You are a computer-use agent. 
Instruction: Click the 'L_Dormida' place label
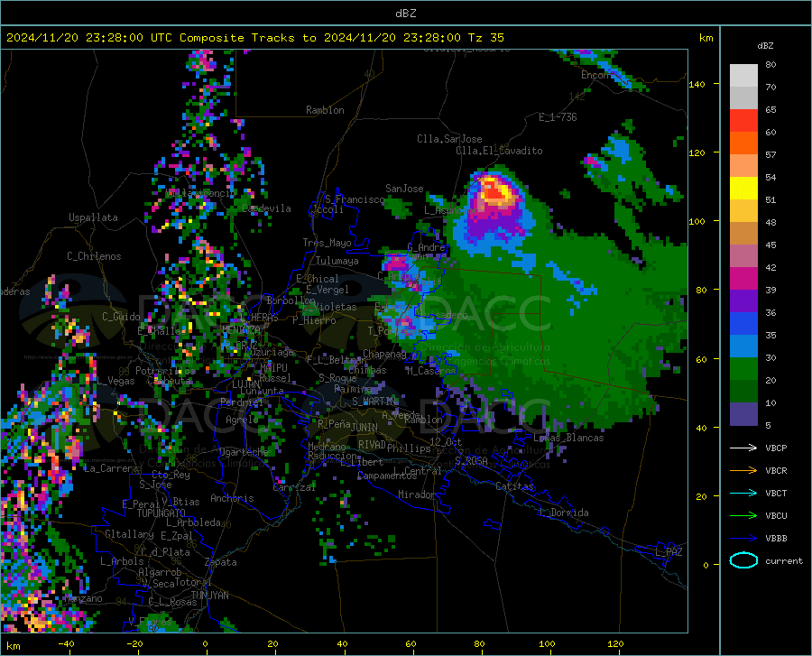click(563, 513)
